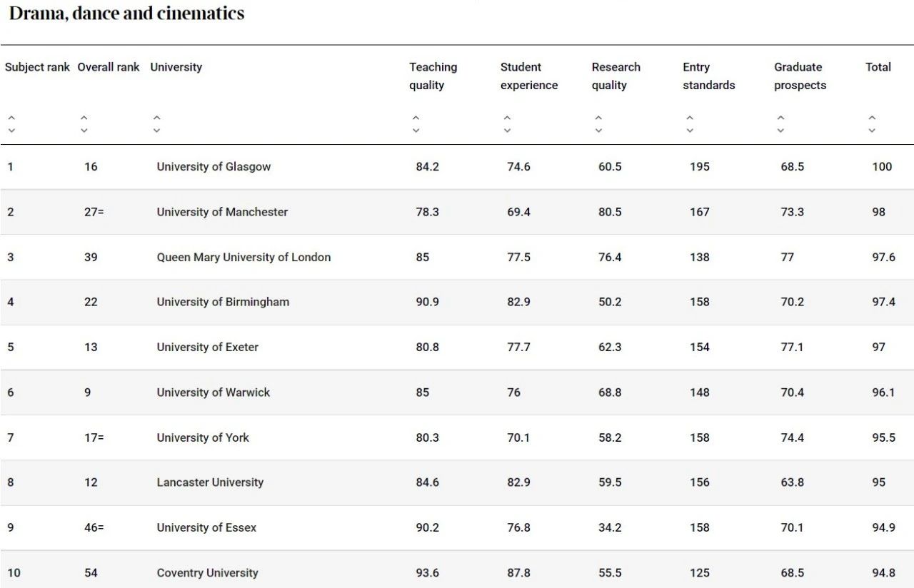This screenshot has height=588, width=914.
Task: Click Warwick's research quality 68.8
Action: click(610, 392)
